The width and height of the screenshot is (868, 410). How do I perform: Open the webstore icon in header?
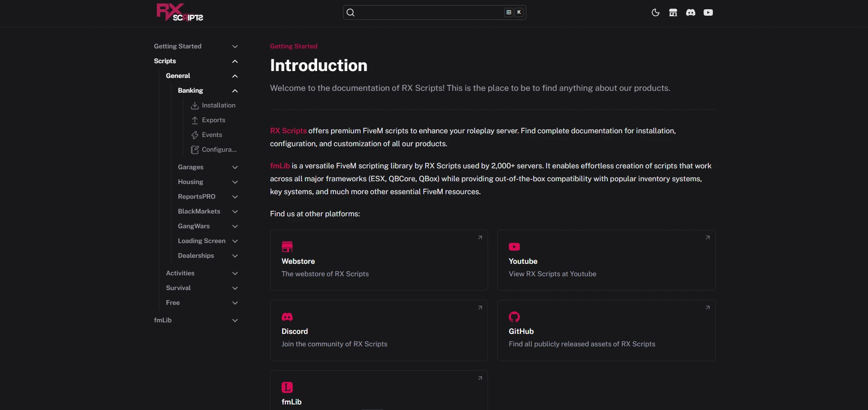coord(673,12)
